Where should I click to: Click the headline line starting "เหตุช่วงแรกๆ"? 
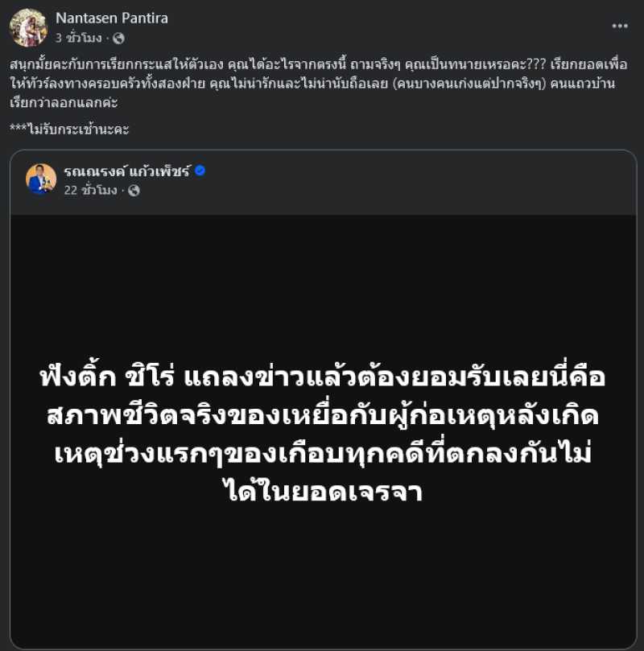coord(321,453)
